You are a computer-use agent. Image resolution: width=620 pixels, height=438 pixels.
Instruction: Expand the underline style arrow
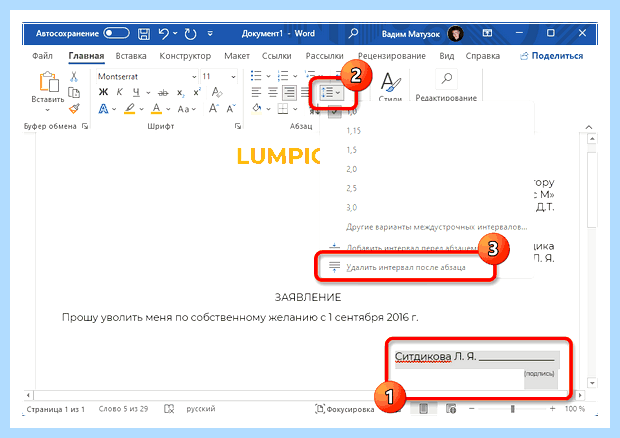[x=148, y=93]
